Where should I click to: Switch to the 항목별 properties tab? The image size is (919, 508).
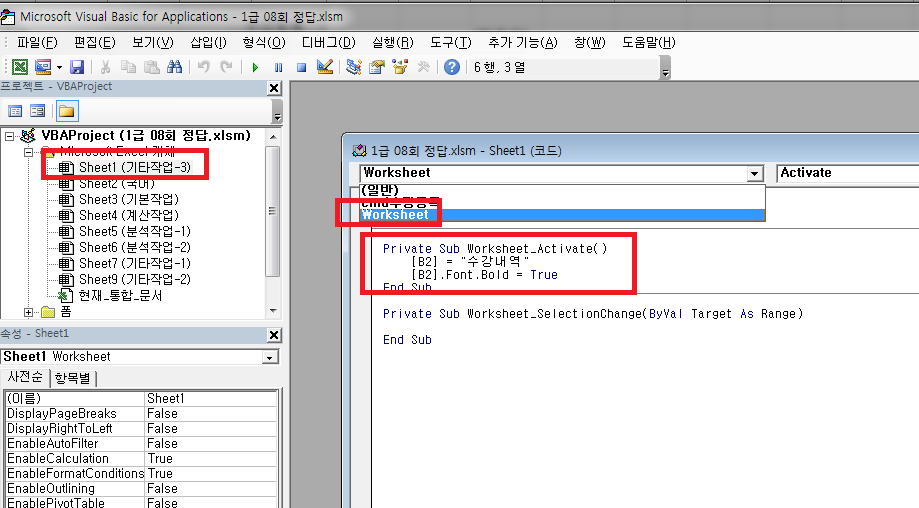coord(75,377)
